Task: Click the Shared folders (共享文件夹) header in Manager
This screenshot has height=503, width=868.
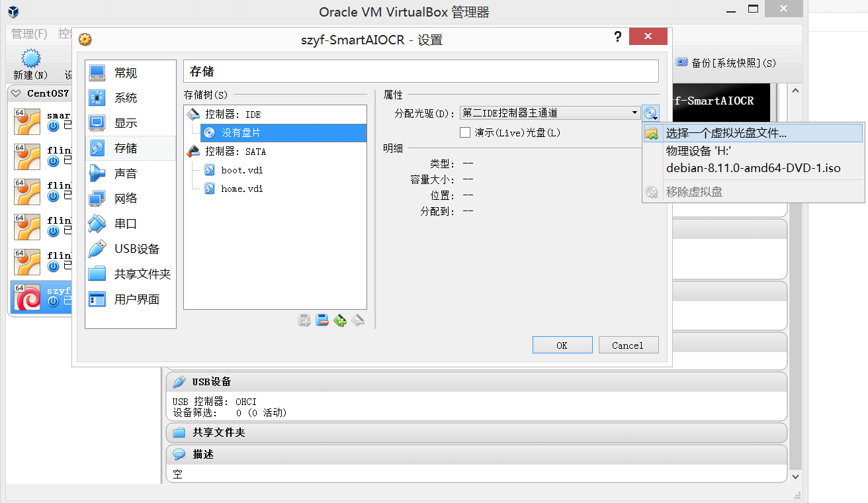Action: pos(476,432)
